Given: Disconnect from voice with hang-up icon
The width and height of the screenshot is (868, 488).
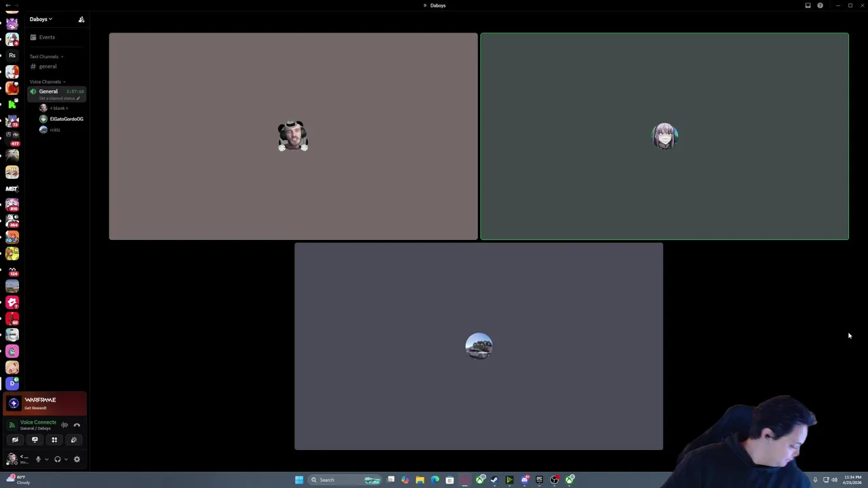Looking at the screenshot, I should [x=77, y=425].
